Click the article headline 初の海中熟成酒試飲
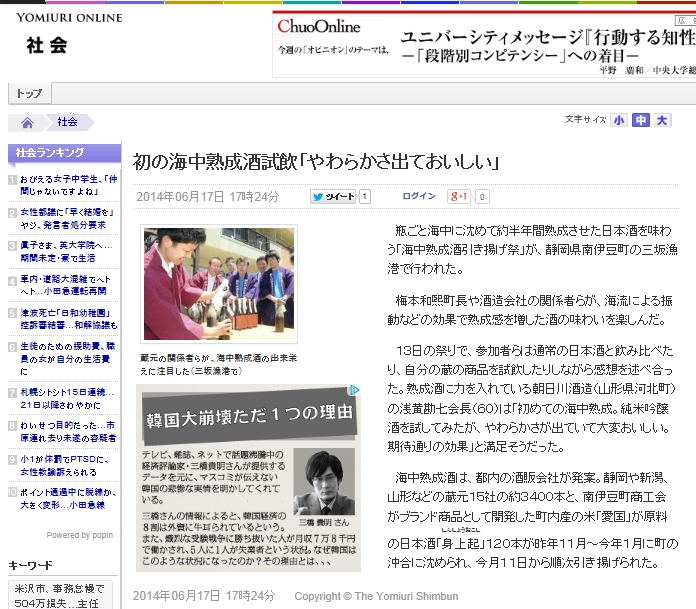This screenshot has width=696, height=609. (x=316, y=162)
